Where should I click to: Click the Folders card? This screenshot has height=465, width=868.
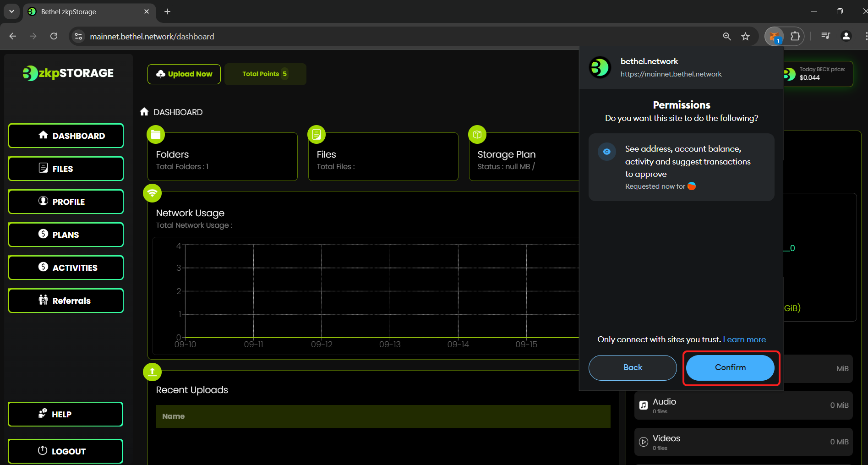point(223,157)
